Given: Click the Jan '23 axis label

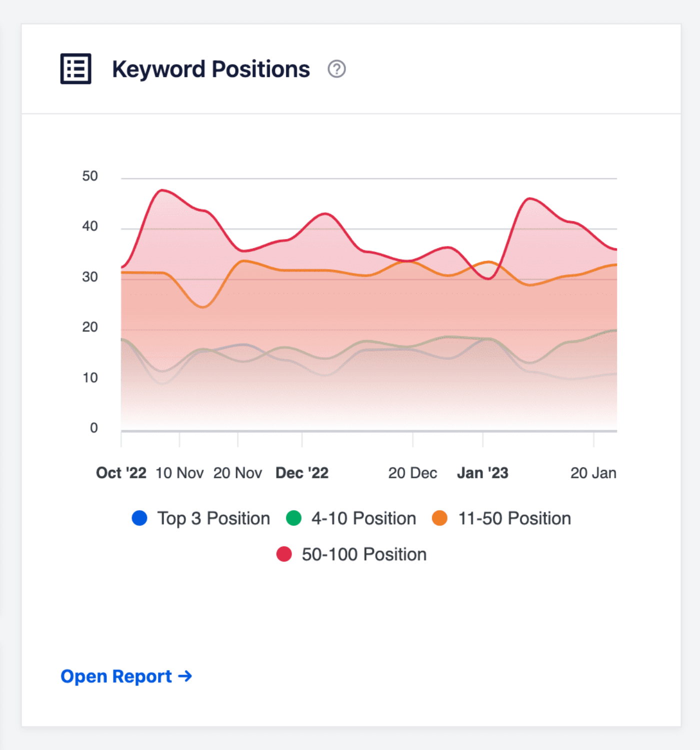Looking at the screenshot, I should [x=482, y=473].
